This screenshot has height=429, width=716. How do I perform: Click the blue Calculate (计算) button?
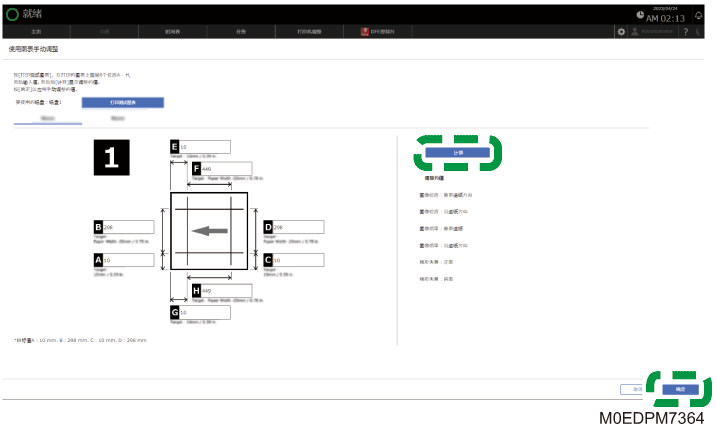(x=457, y=153)
